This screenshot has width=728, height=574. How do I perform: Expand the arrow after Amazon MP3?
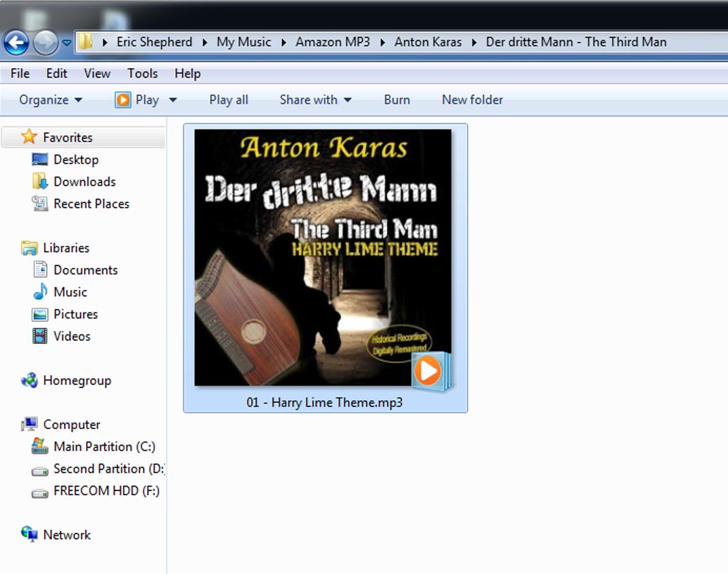[x=382, y=42]
